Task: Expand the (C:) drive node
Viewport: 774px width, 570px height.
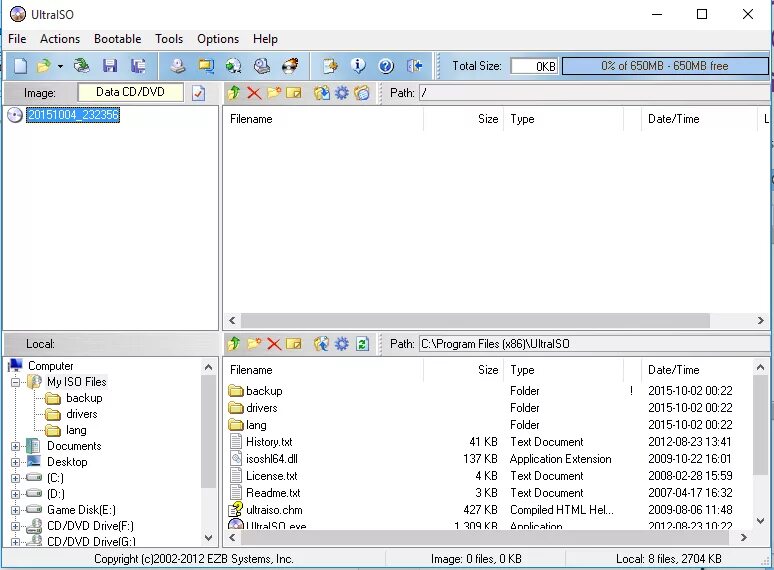Action: (x=15, y=478)
